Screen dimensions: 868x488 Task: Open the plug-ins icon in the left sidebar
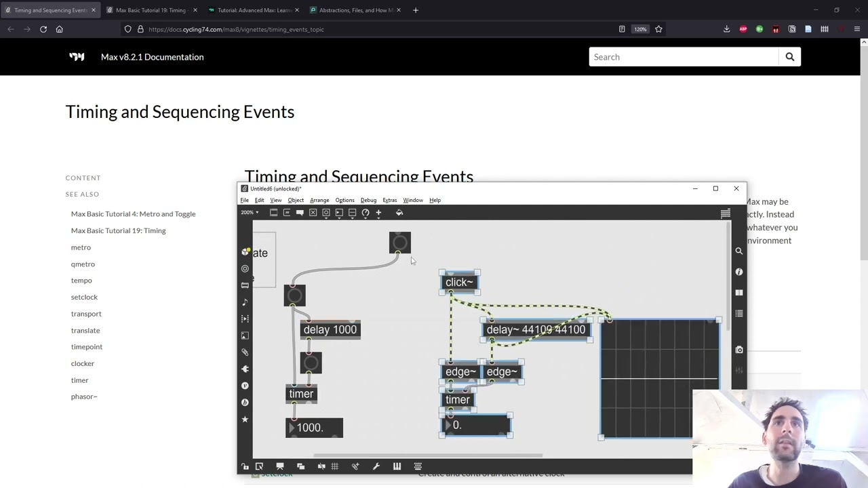(x=245, y=369)
